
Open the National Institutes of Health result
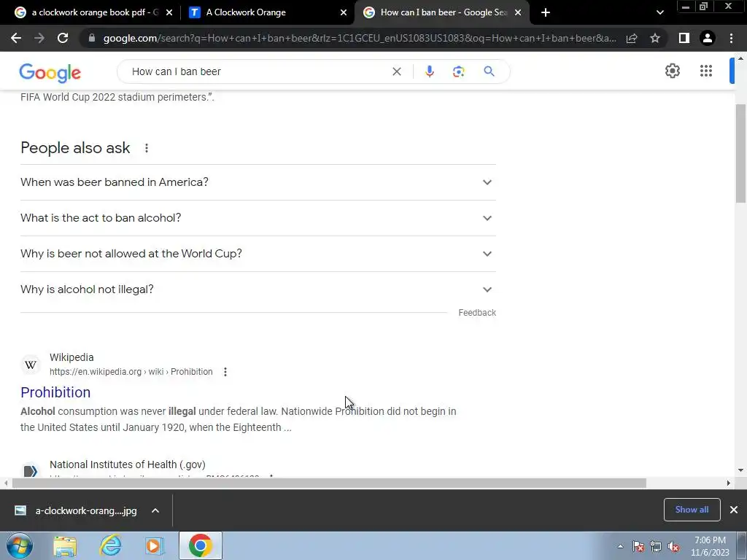coord(128,464)
